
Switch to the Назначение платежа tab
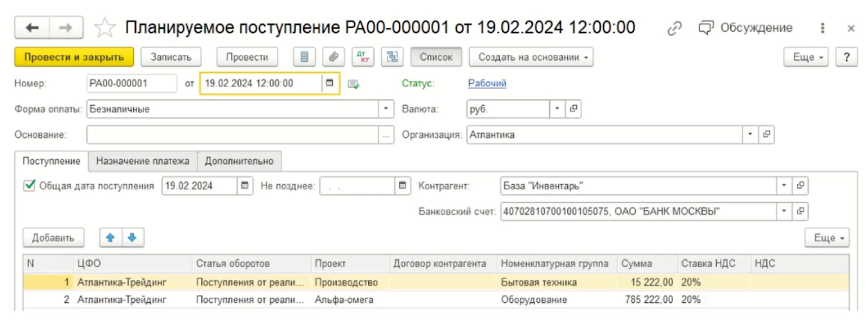143,161
